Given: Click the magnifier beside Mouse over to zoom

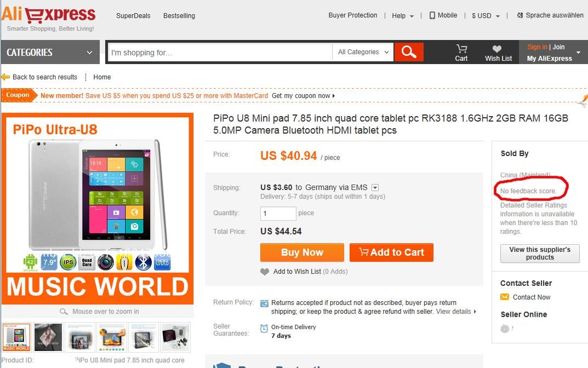Looking at the screenshot, I should click(64, 312).
